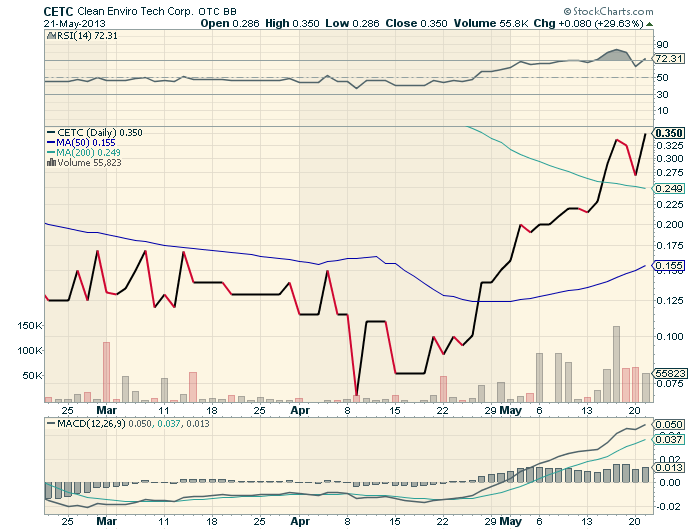Screen dimensions: 700x530
Task: Click the High 0.350 value
Action: (292, 23)
